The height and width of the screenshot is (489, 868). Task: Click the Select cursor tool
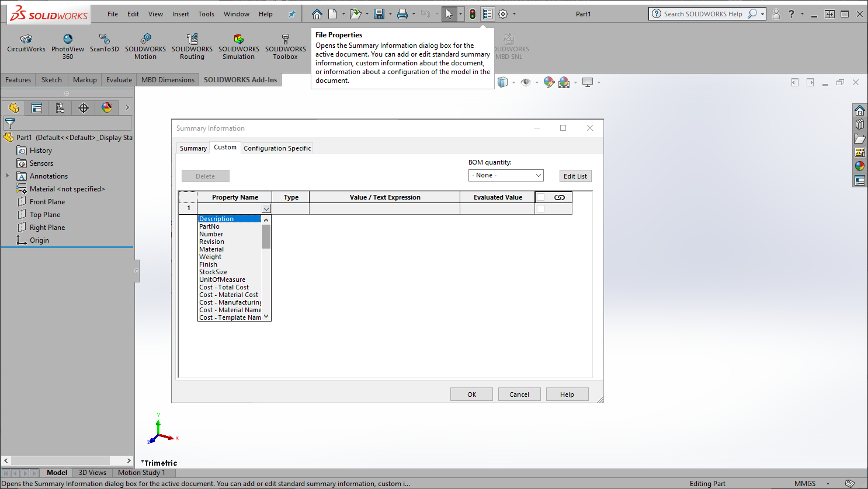[449, 14]
